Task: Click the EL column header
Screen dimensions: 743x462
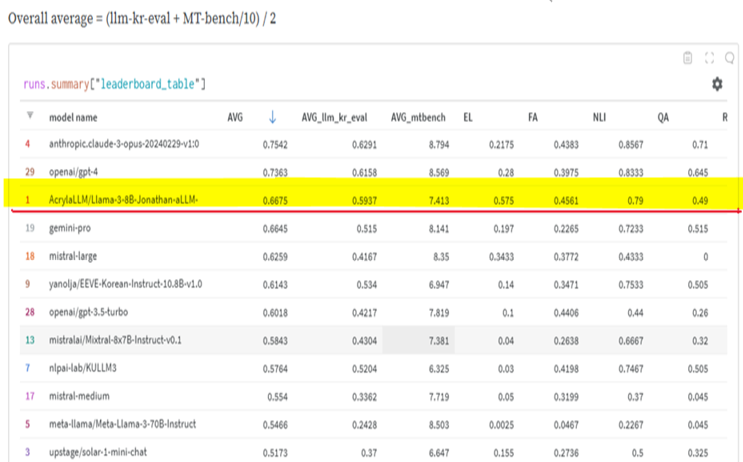Action: click(468, 118)
